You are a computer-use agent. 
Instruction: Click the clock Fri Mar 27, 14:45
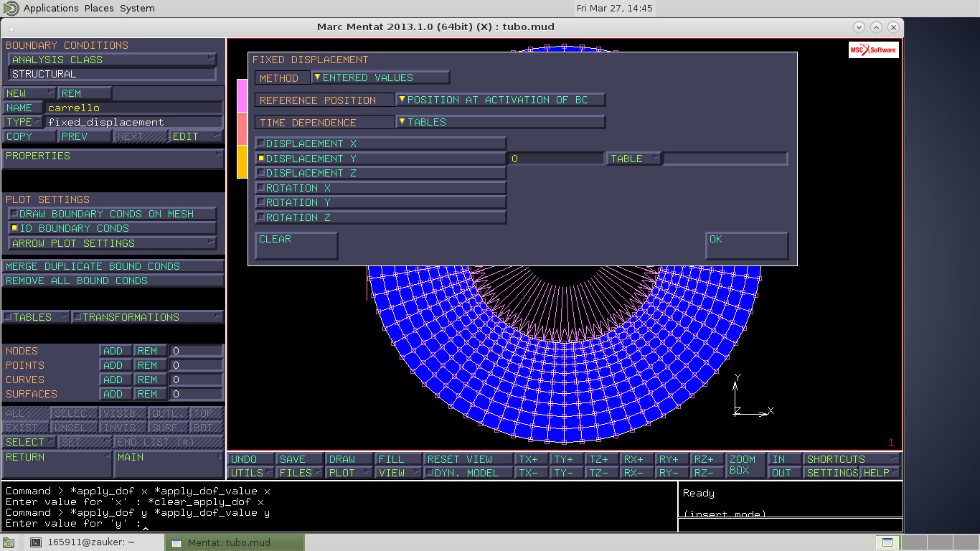(x=614, y=8)
